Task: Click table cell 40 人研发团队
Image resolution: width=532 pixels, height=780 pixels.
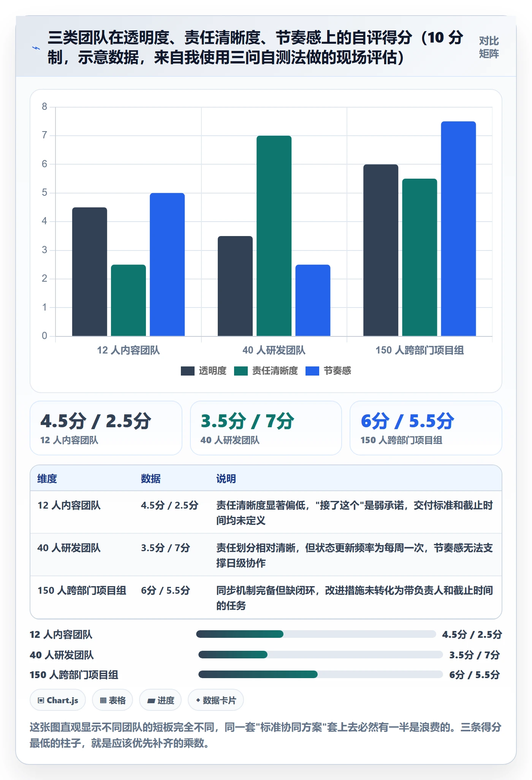Action: [x=69, y=548]
